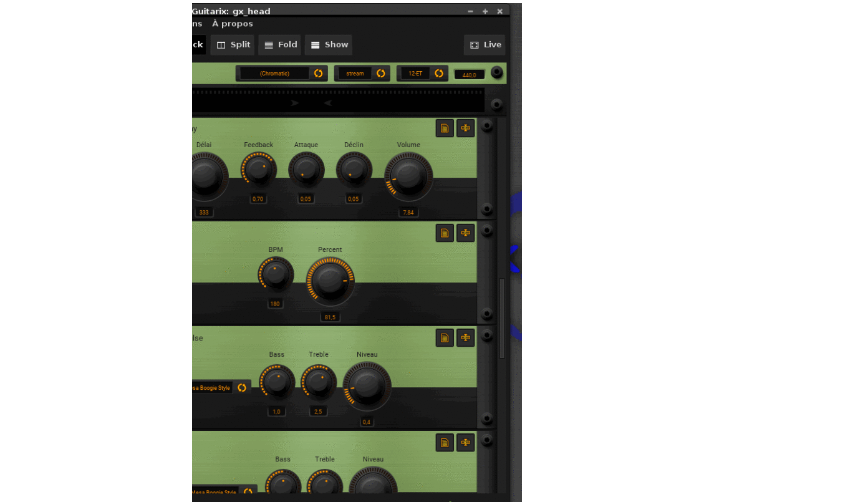
Task: Collapse the rack unit showing Niveau 0,4
Action: click(465, 338)
